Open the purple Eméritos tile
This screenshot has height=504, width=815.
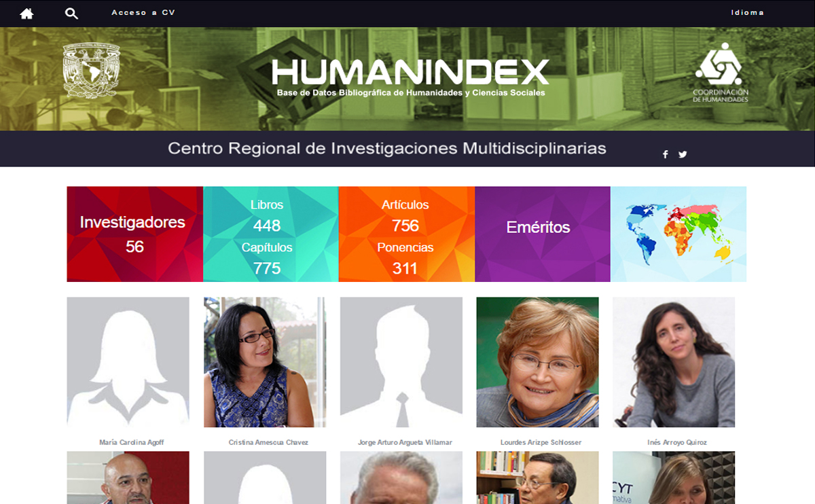pyautogui.click(x=543, y=234)
